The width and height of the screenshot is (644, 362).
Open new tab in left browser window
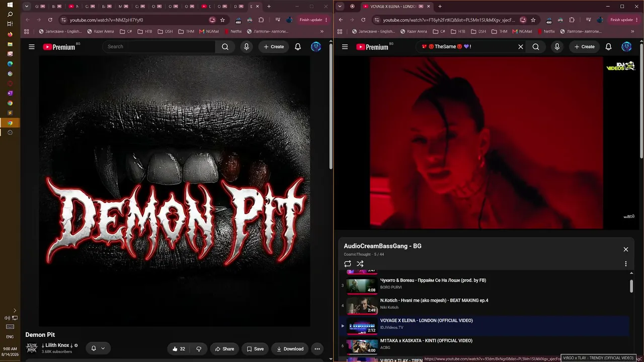tap(269, 7)
